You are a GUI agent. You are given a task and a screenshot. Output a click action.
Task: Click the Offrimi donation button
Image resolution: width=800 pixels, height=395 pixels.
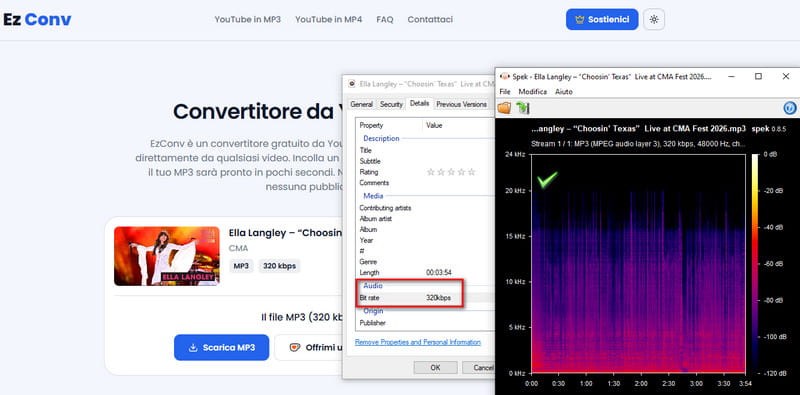point(309,348)
